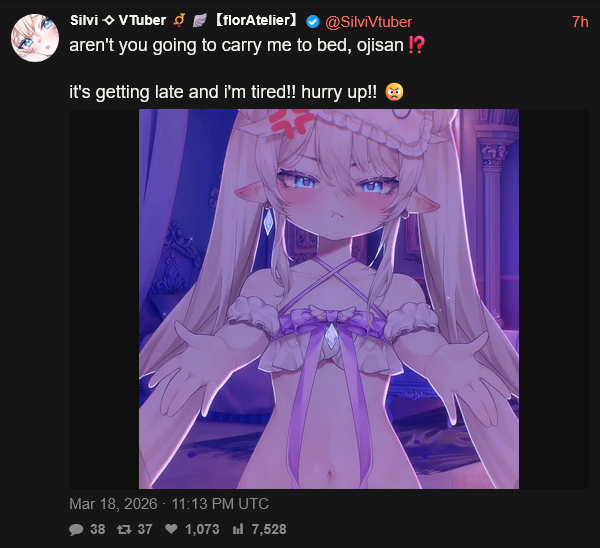
Task: Click the angry face emoji in the post
Action: tap(394, 92)
